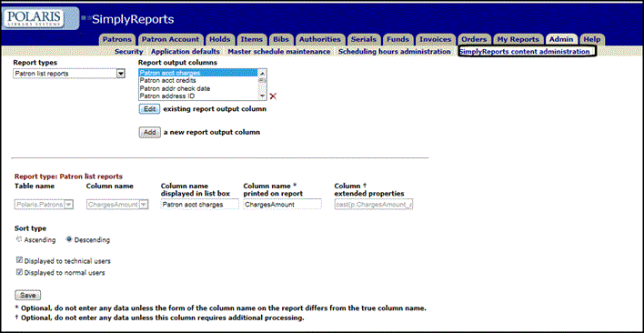
Task: Open the Patron Account tab
Action: [170, 39]
